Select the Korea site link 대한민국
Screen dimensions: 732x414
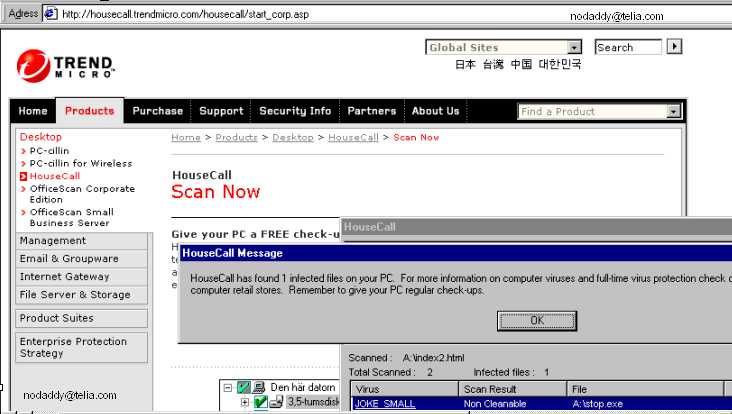click(x=559, y=64)
